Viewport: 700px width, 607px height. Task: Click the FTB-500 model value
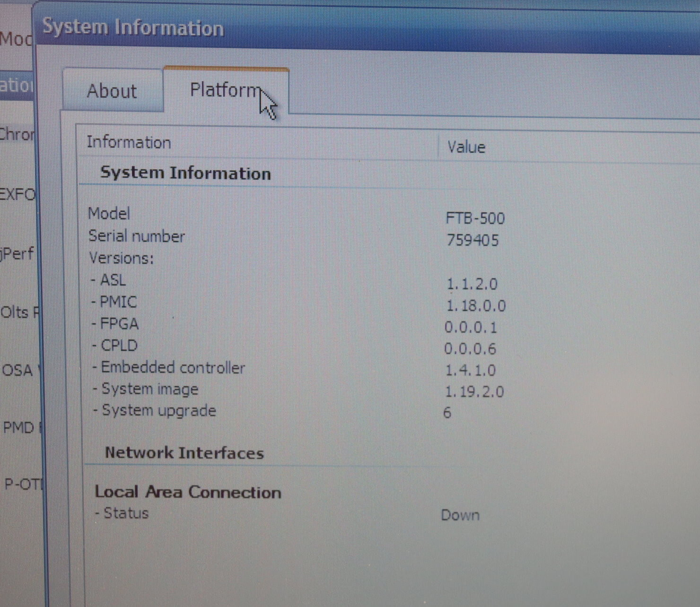[x=475, y=218]
